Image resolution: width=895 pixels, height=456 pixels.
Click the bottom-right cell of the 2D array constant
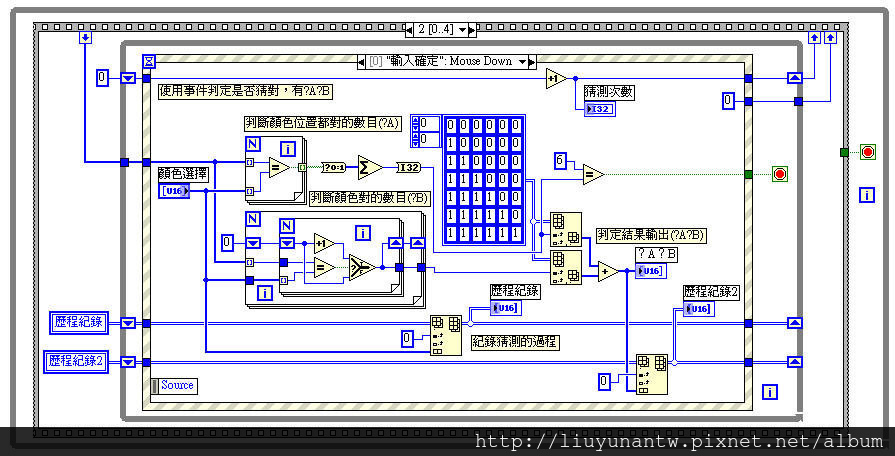click(517, 233)
